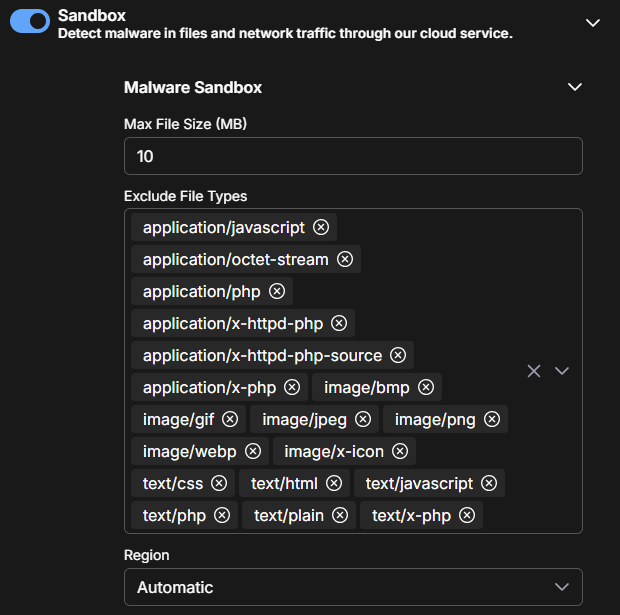620x615 pixels.
Task: Collapse the Sandbox section chevron
Action: [594, 22]
